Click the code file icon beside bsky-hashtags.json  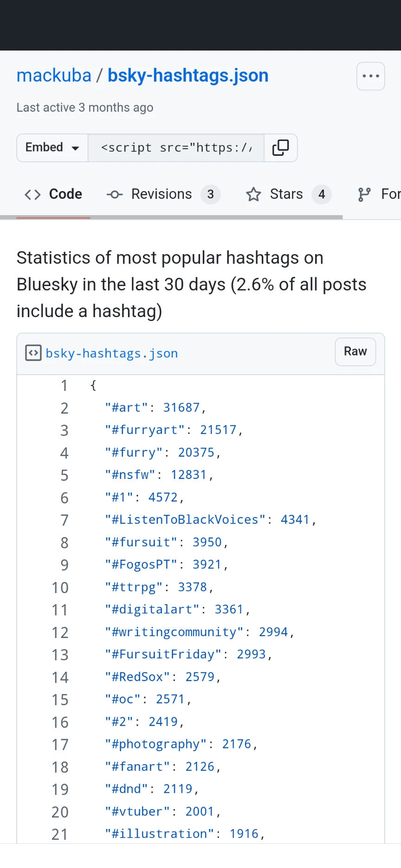[x=33, y=353]
